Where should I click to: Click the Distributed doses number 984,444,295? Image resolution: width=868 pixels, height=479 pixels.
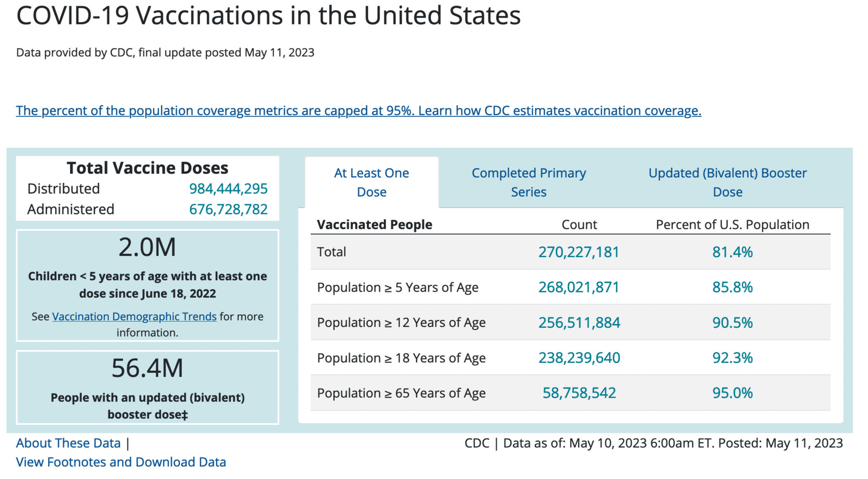[x=228, y=189]
